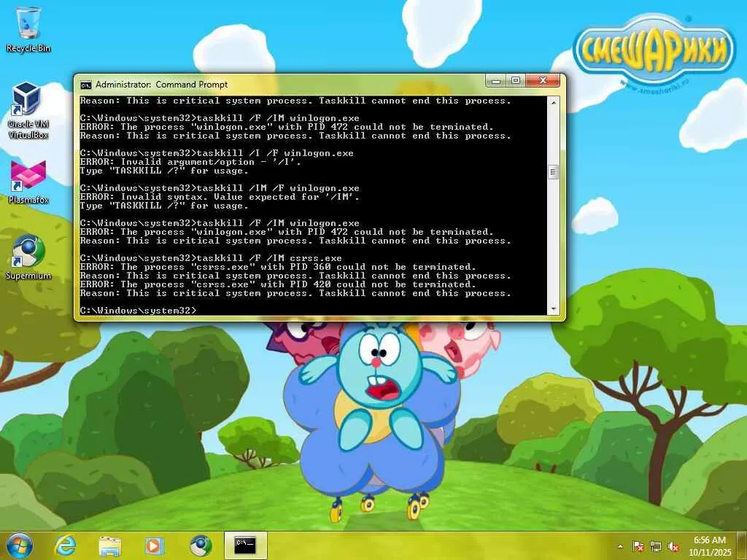The width and height of the screenshot is (747, 560).
Task: Open the Recycle Bin desktop icon
Action: [x=28, y=29]
